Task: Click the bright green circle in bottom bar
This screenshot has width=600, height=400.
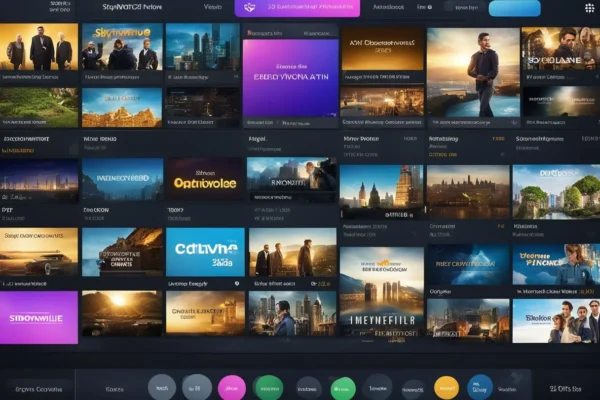Action: 343,387
